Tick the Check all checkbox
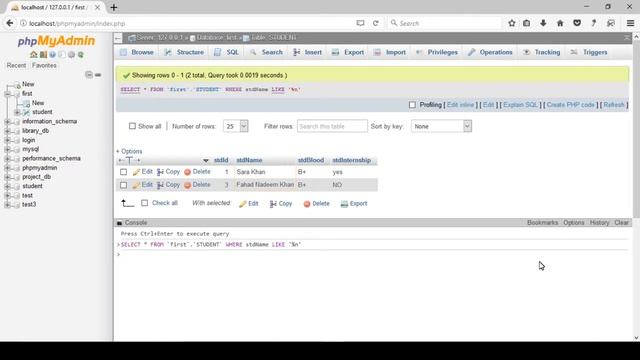Viewport: 640px width, 360px height. [144, 203]
